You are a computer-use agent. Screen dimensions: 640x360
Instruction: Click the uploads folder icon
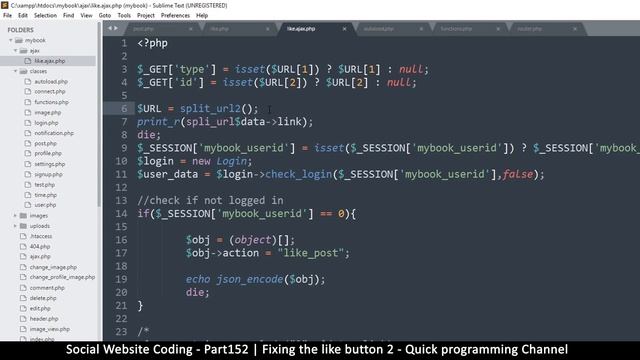[x=23, y=226]
